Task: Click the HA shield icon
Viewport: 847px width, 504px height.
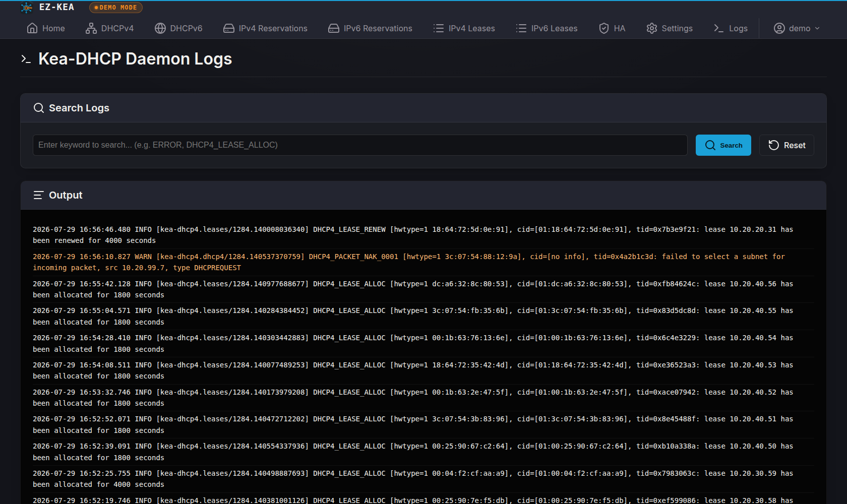Action: pos(604,28)
